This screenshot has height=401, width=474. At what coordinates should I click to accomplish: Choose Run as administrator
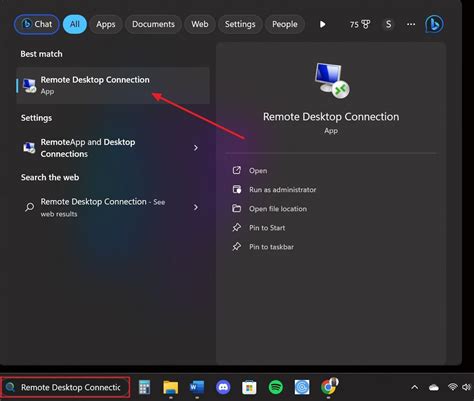point(283,190)
